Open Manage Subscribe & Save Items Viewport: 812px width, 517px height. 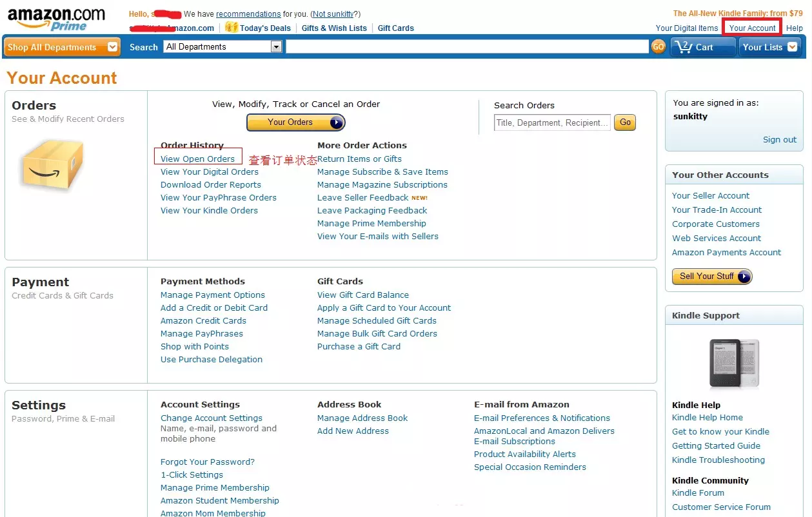382,171
